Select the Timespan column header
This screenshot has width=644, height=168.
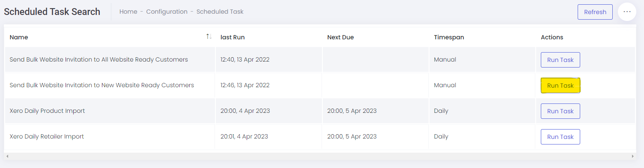pos(449,37)
